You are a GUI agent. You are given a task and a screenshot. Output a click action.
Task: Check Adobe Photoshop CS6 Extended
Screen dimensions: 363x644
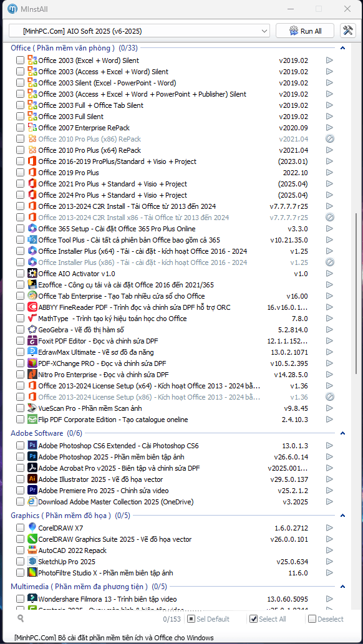[20, 446]
